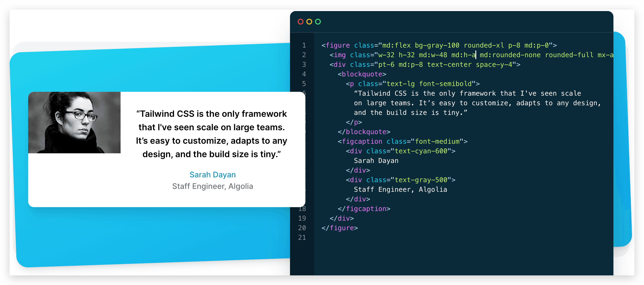Image resolution: width=644 pixels, height=285 pixels.
Task: Click the div "text-gray-500" code line
Action: [x=400, y=180]
